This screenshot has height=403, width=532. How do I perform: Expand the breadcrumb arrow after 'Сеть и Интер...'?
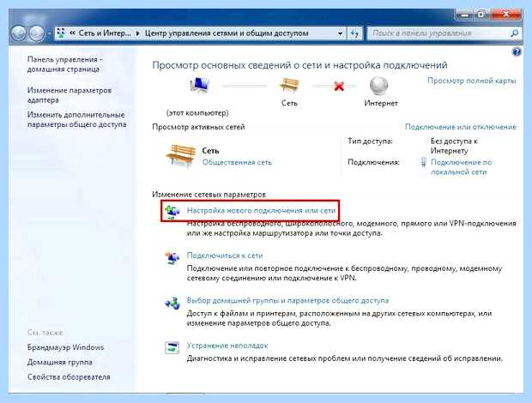pyautogui.click(x=138, y=33)
